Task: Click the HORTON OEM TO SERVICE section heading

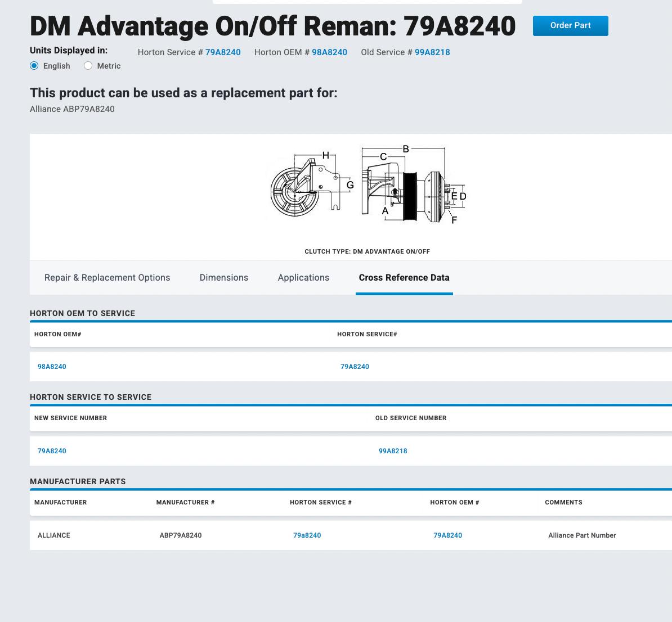Action: point(82,314)
